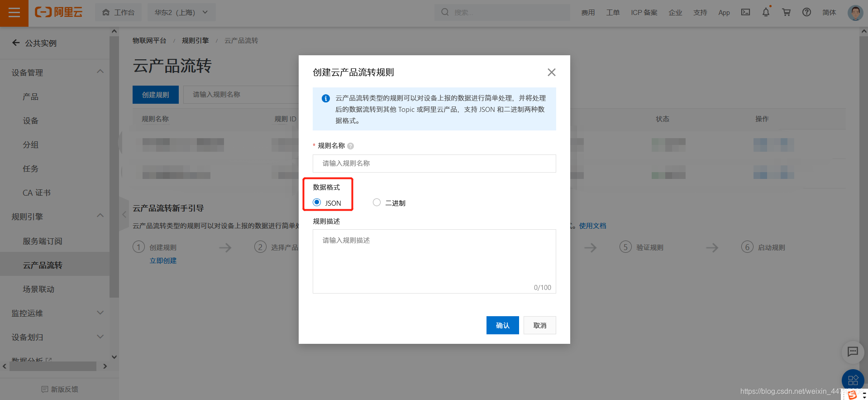
Task: Focus the top search box
Action: point(502,12)
